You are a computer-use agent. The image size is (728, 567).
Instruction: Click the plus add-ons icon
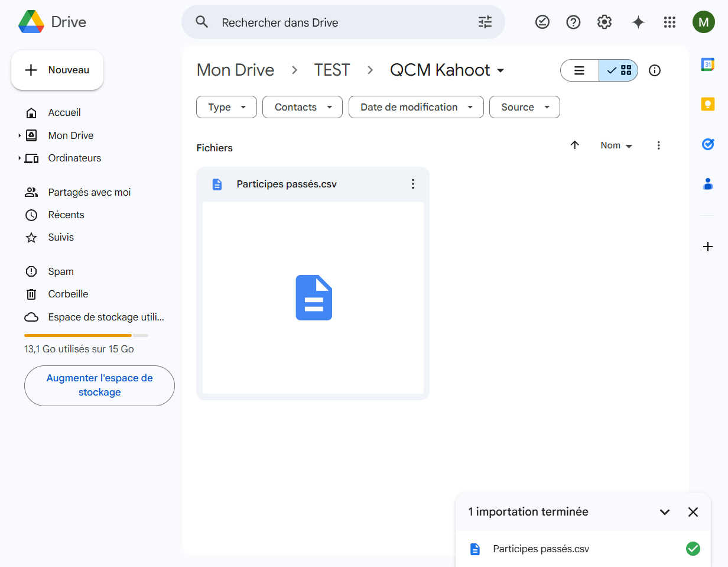coord(708,247)
